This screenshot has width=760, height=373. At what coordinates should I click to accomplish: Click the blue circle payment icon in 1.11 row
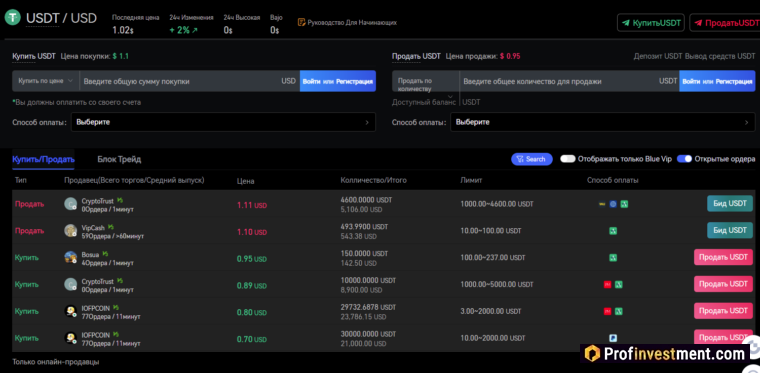click(x=613, y=204)
